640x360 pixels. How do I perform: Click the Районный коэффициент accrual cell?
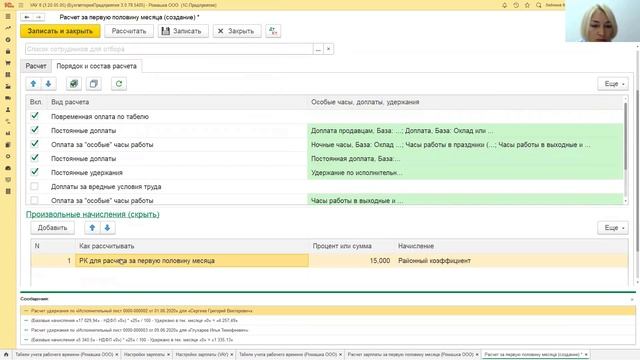point(511,260)
